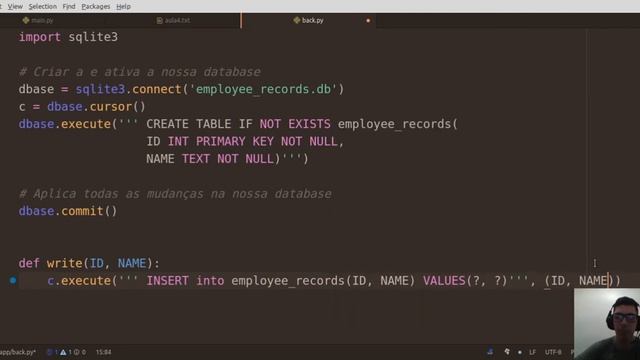Change LF line ending in status bar
The width and height of the screenshot is (640, 360).
click(532, 352)
